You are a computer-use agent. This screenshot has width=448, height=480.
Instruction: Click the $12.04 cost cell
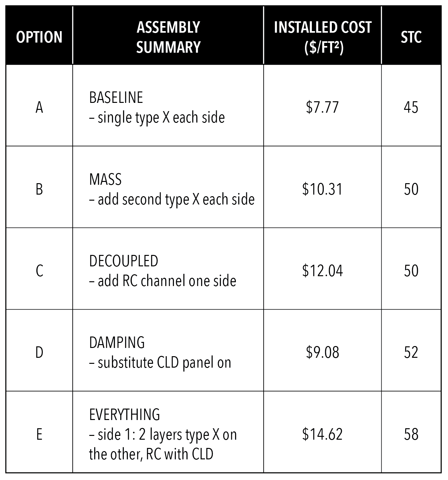click(x=322, y=271)
